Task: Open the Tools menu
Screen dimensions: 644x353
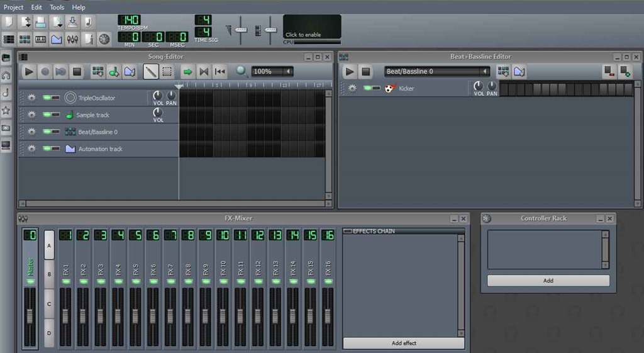Action: tap(57, 7)
